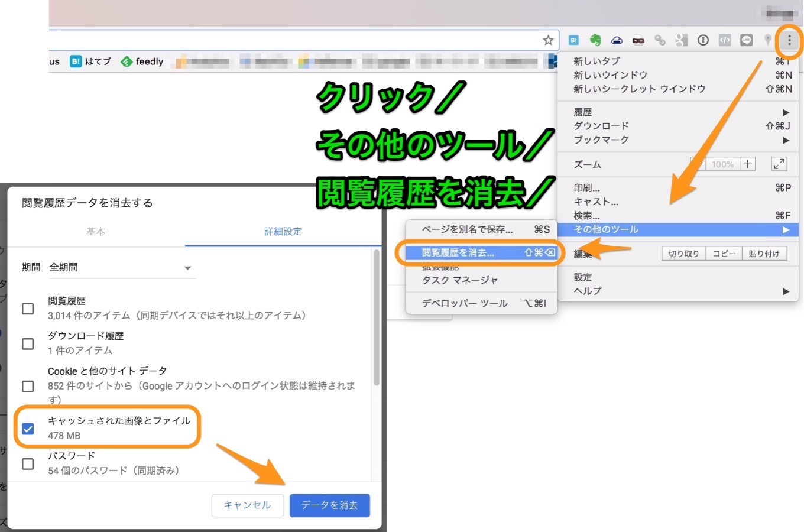Click the fullscreen icon in the ズーム row
This screenshot has height=532, width=804.
click(x=779, y=164)
